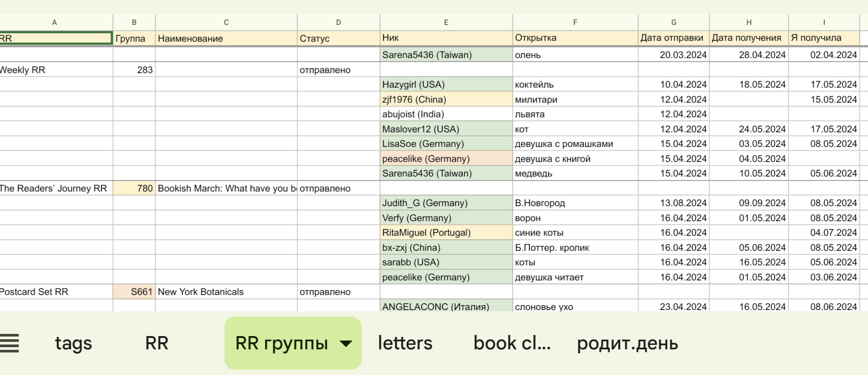Viewport: 868px width, 375px height.
Task: Select the девушка с ромашками cell
Action: [575, 144]
